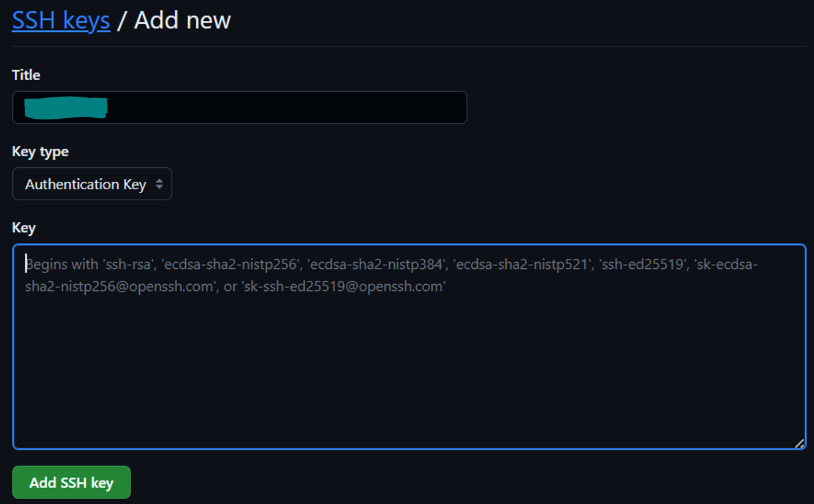Click the blank lower area of Key textarea
The height and width of the screenshot is (504, 814).
(x=409, y=392)
